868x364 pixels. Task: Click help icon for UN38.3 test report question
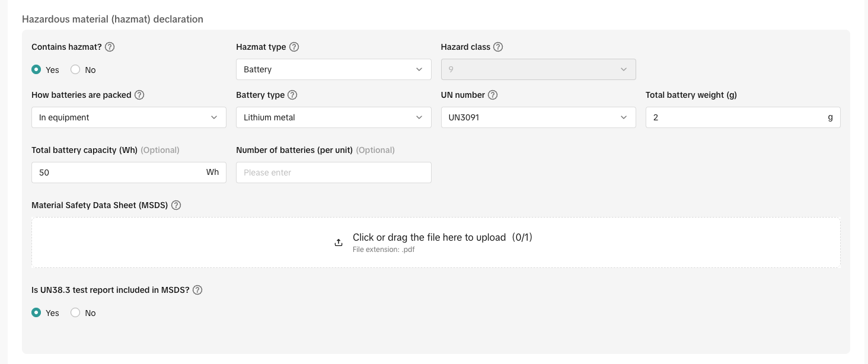tap(198, 290)
